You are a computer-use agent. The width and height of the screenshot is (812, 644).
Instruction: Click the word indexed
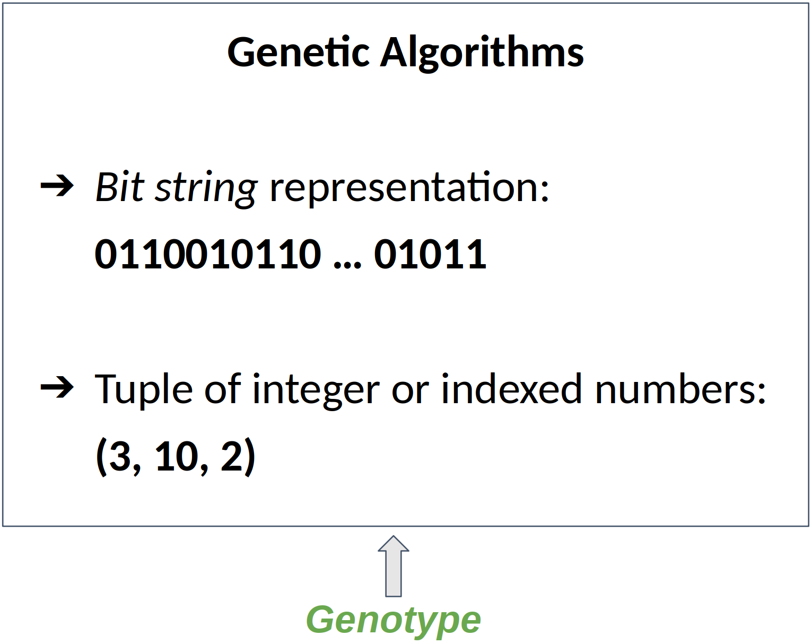click(x=511, y=389)
